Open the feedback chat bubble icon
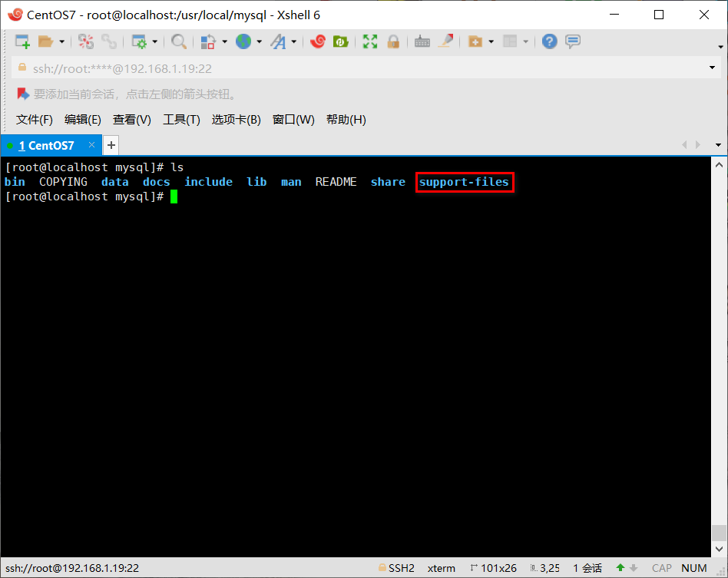The width and height of the screenshot is (728, 578). pos(573,41)
